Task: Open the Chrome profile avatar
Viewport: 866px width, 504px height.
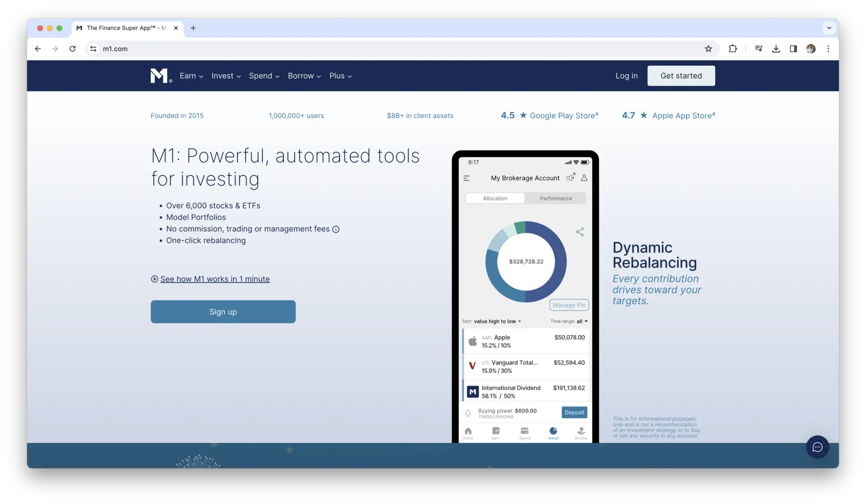Action: pyautogui.click(x=810, y=49)
